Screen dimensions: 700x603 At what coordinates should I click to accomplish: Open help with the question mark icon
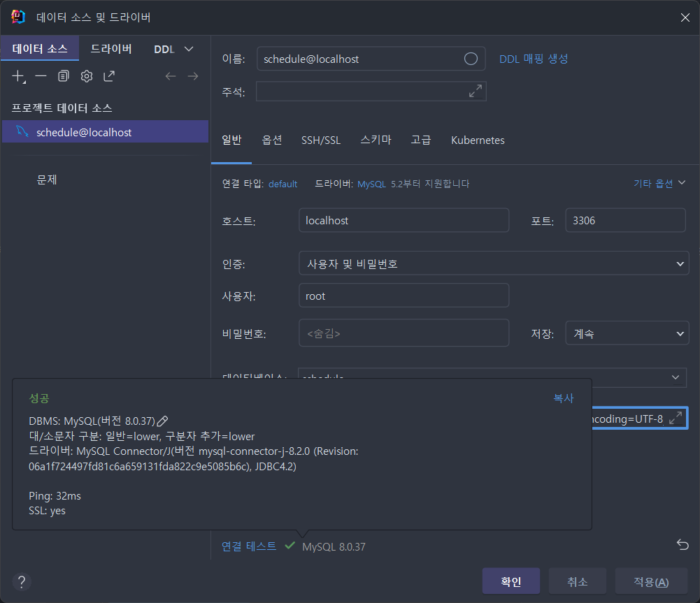[22, 581]
